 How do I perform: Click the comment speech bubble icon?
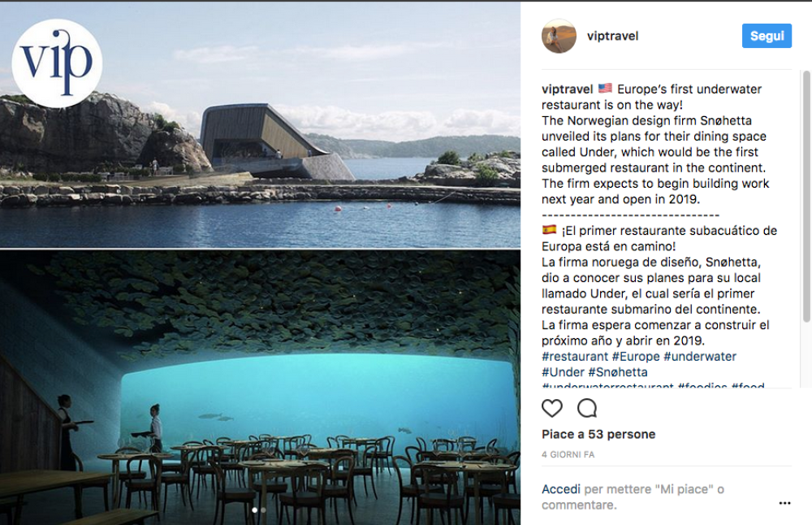coord(586,408)
